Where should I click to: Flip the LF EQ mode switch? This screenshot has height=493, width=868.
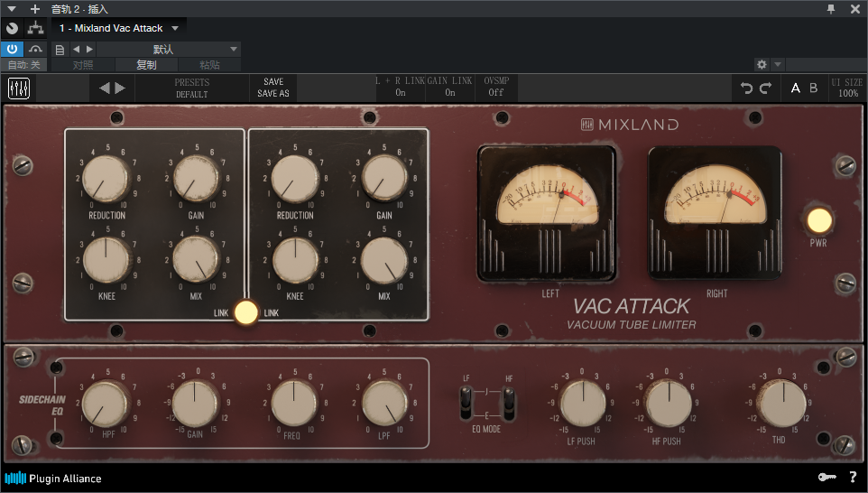click(466, 403)
